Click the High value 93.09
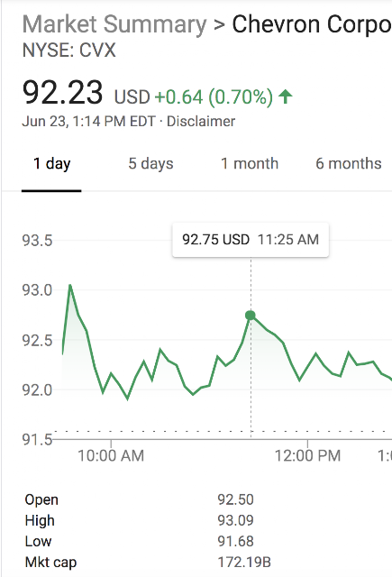Viewport: 392px width, 577px height. (235, 520)
